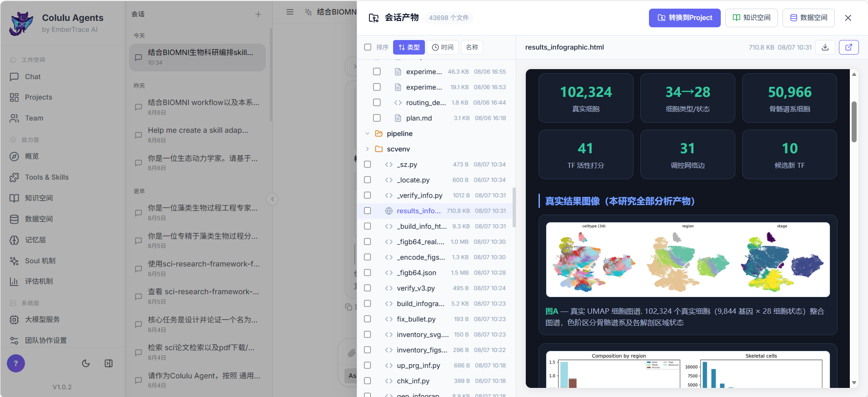Image resolution: width=868 pixels, height=397 pixels.
Task: Click the collapse conversation list arrow
Action: point(272,199)
